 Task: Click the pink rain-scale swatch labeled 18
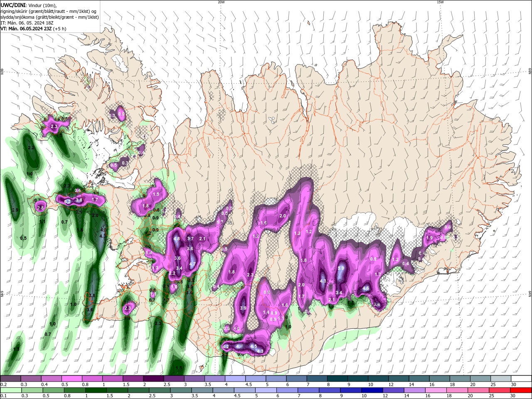(x=456, y=390)
